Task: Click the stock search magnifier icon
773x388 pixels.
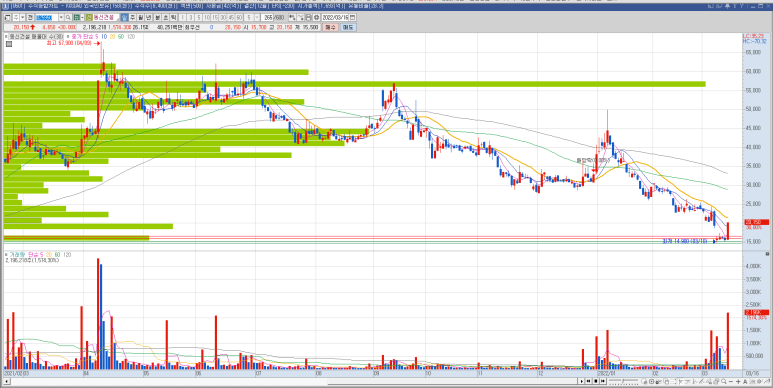Action: coord(68,17)
